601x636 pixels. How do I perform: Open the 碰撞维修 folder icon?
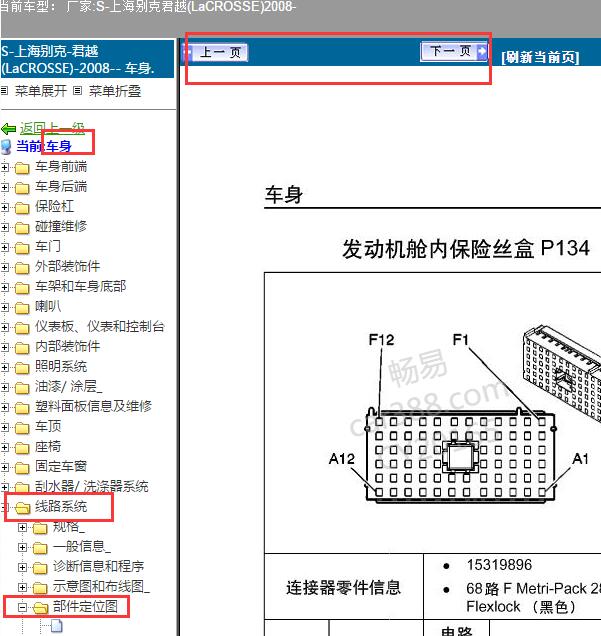click(x=22, y=228)
